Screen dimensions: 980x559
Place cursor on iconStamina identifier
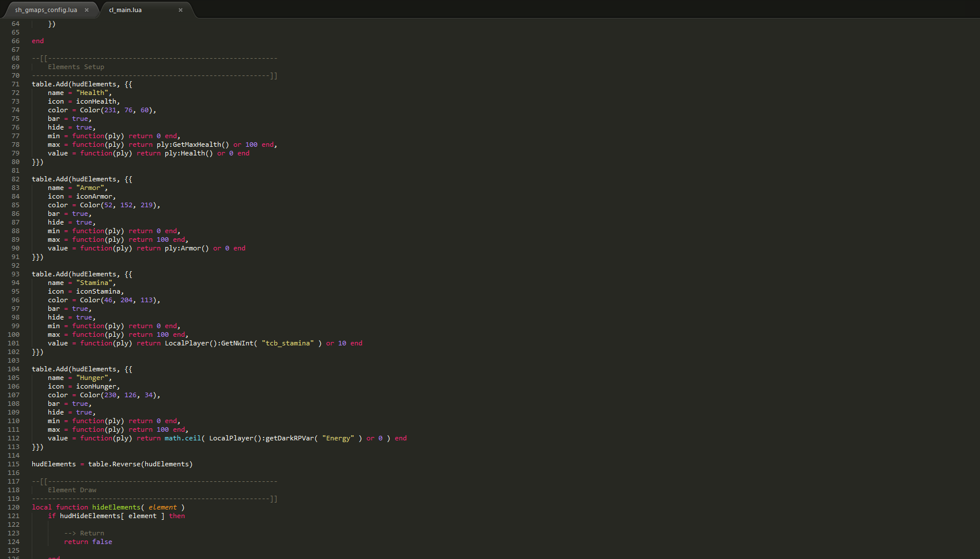pyautogui.click(x=98, y=291)
